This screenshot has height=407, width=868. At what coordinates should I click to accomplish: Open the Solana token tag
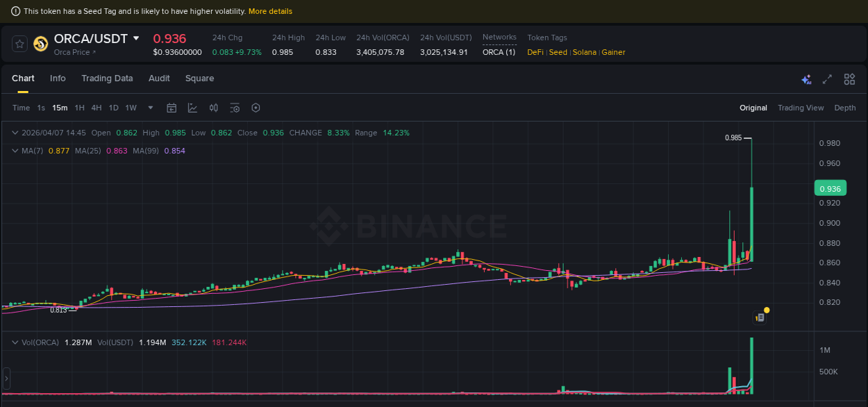point(584,52)
